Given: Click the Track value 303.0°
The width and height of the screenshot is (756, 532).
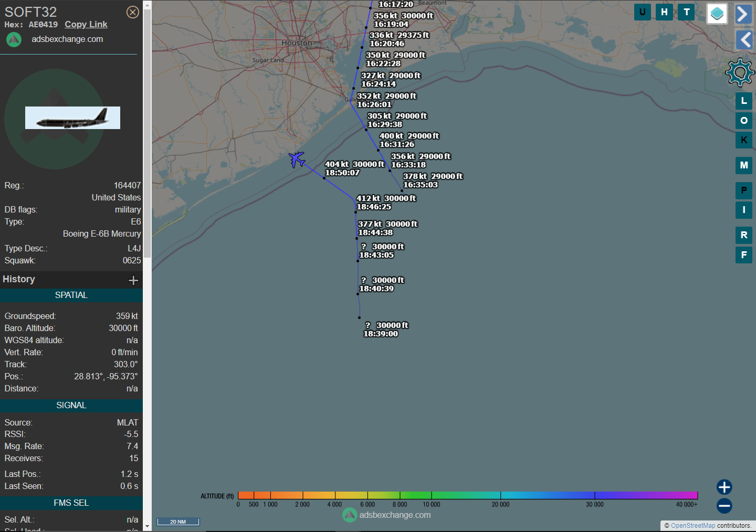Looking at the screenshot, I should tap(126, 365).
